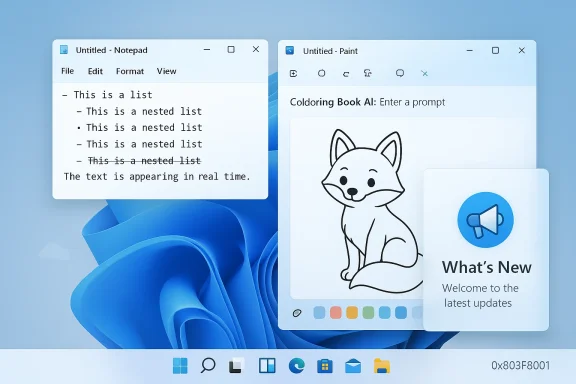Click the Notepad app icon in title bar
Viewport: 576px width, 384px height.
tap(64, 50)
